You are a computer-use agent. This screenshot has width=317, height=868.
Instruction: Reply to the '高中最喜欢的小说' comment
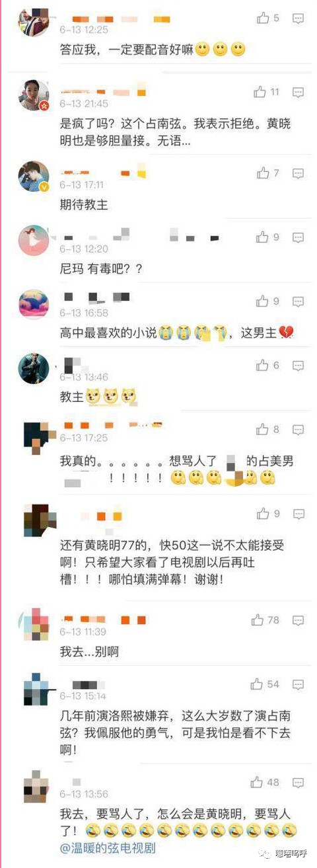298,301
